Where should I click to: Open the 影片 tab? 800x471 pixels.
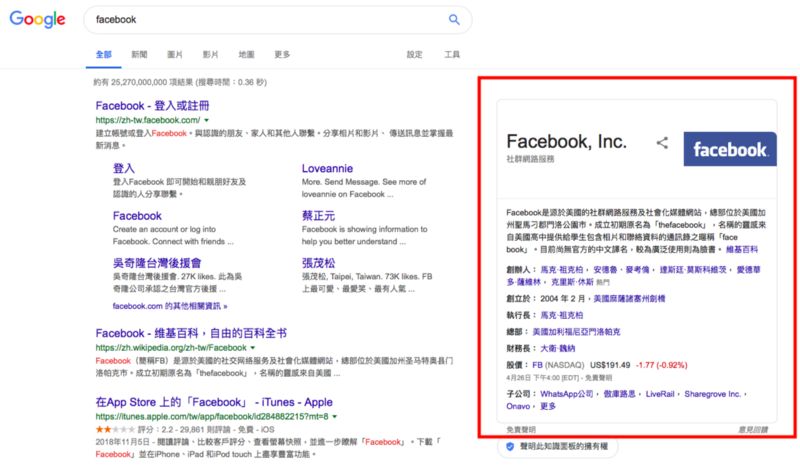pyautogui.click(x=211, y=55)
